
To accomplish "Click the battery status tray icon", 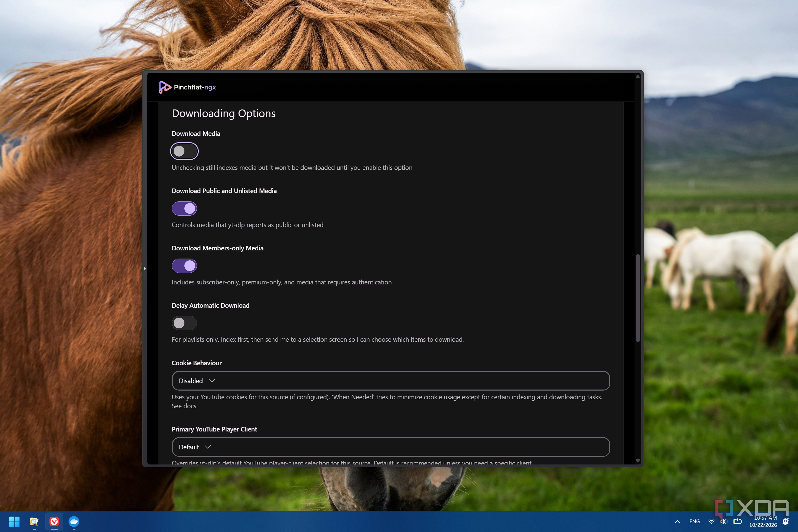I will point(737,522).
